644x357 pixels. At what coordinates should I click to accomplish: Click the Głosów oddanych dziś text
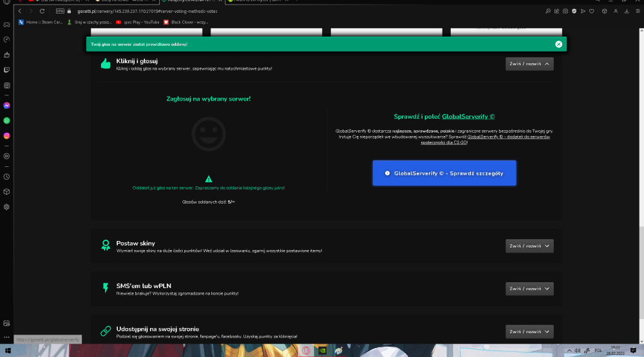point(208,202)
